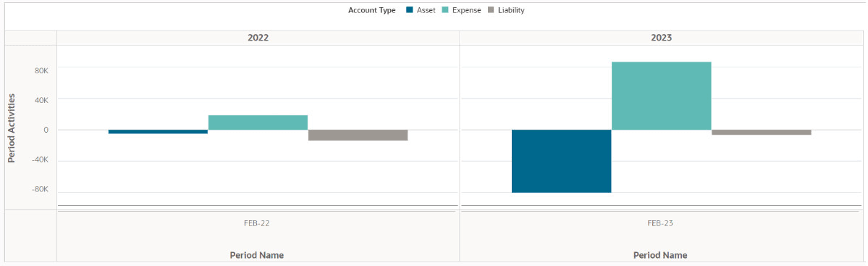Click the 2023 column header
The height and width of the screenshot is (266, 868).
(x=661, y=38)
